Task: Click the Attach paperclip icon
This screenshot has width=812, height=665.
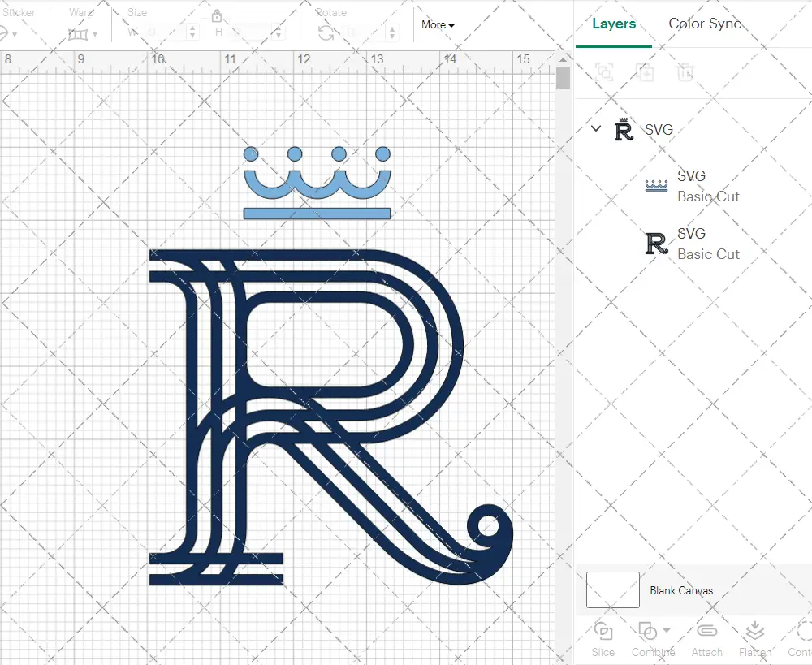Action: pyautogui.click(x=706, y=632)
